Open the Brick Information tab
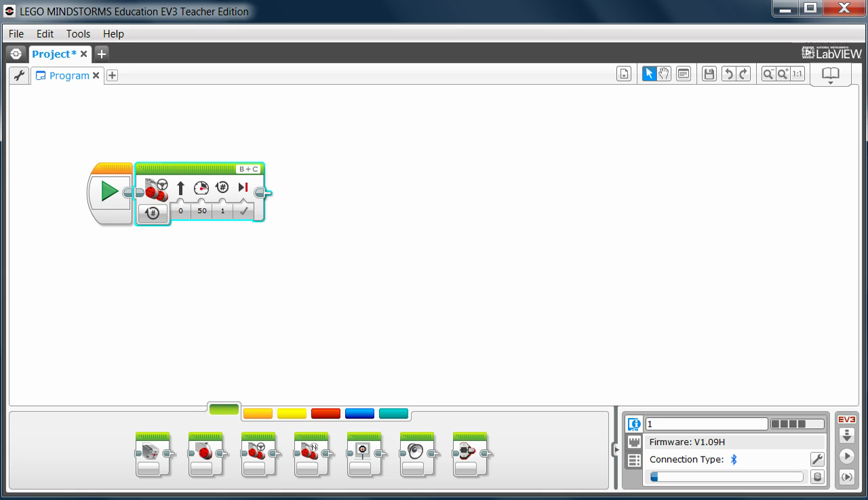Screen dimensions: 868x500 (634, 424)
